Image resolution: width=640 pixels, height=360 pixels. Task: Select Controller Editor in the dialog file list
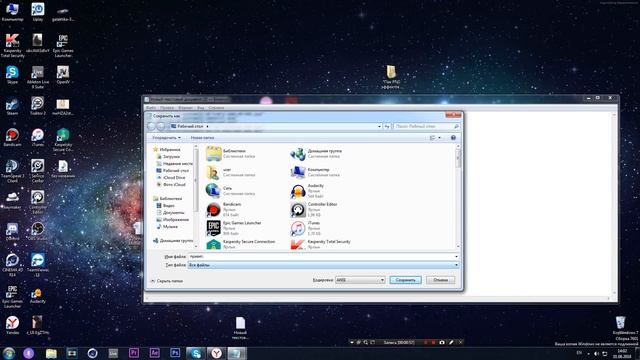(x=314, y=209)
